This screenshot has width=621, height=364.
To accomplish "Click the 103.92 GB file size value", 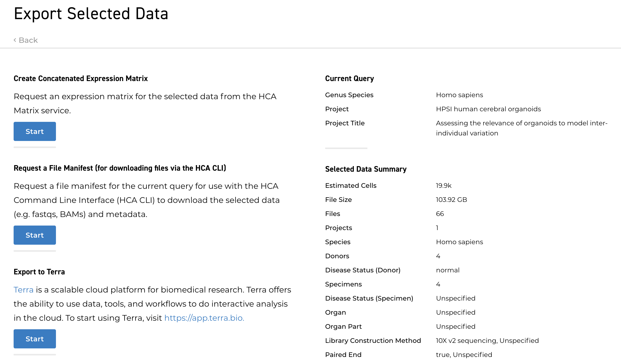I will (451, 200).
